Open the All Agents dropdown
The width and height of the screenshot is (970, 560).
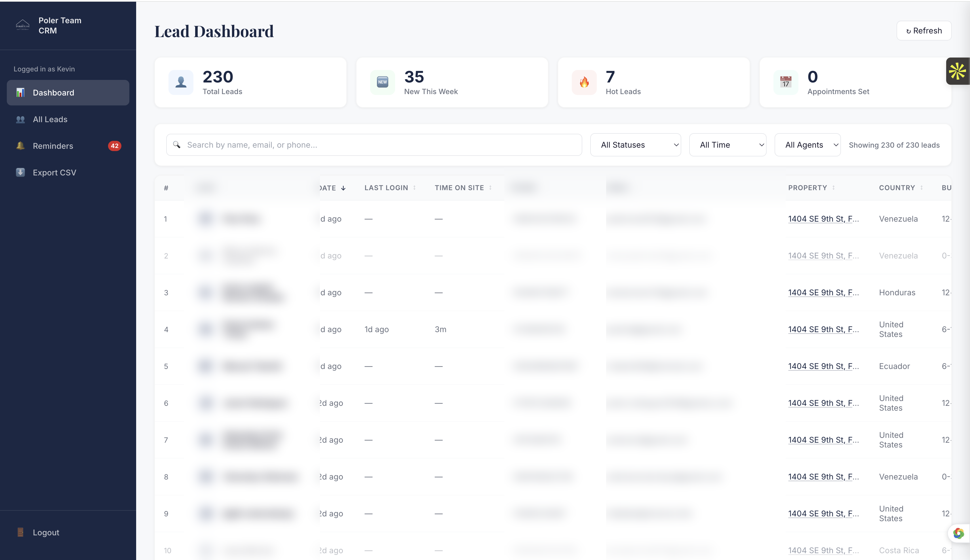(x=807, y=145)
